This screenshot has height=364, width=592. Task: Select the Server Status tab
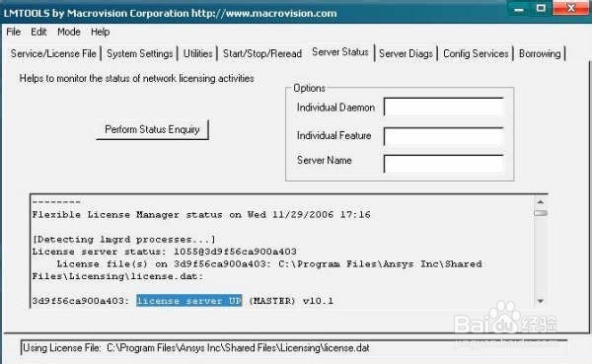pyautogui.click(x=340, y=52)
